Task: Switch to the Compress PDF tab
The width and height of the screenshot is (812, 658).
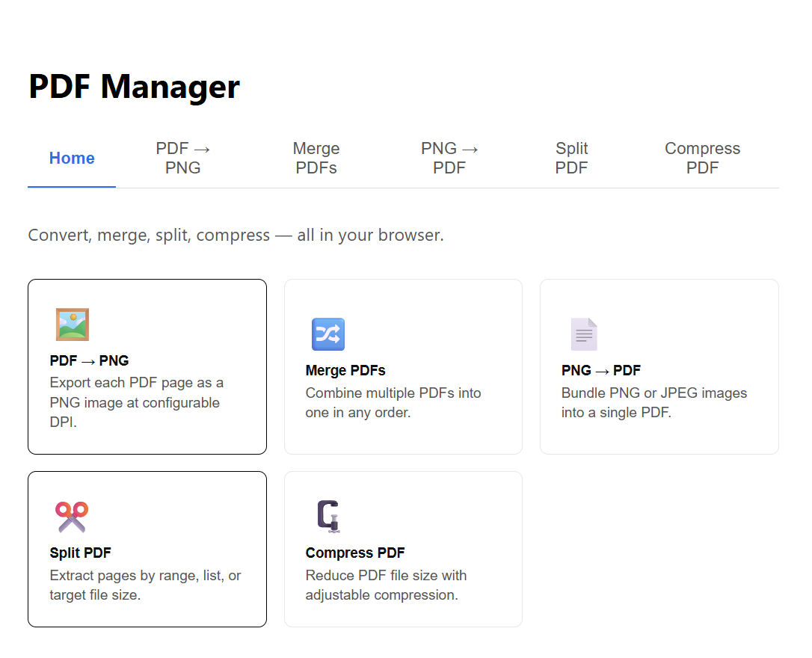Action: click(702, 159)
